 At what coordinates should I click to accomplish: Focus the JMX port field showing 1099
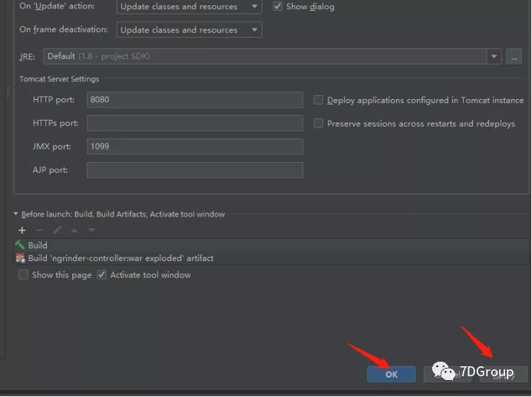pyautogui.click(x=195, y=147)
